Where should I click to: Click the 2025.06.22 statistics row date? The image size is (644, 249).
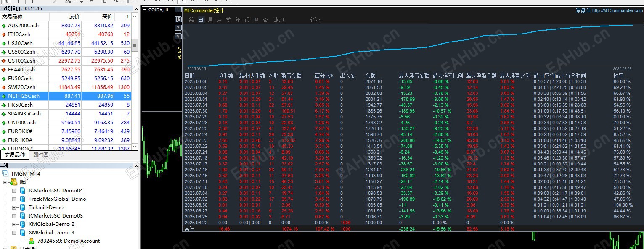[x=196, y=223]
